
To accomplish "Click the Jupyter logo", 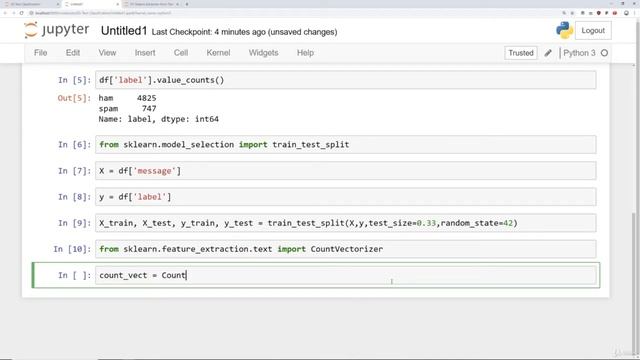I will tap(56, 30).
